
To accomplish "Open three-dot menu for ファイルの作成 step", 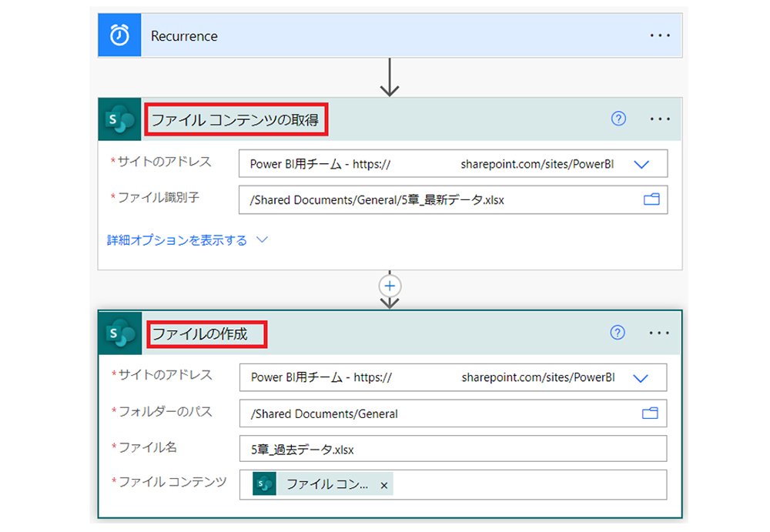I will (x=659, y=333).
